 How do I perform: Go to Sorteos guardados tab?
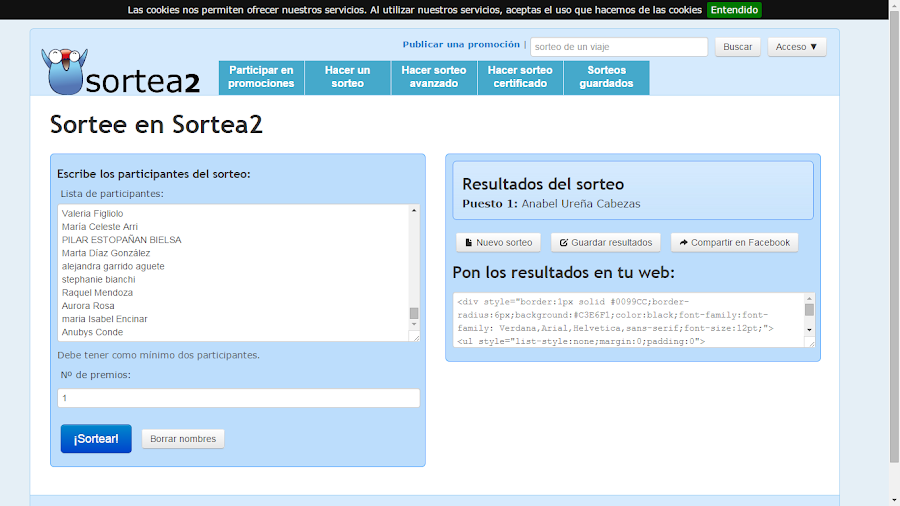click(x=607, y=77)
